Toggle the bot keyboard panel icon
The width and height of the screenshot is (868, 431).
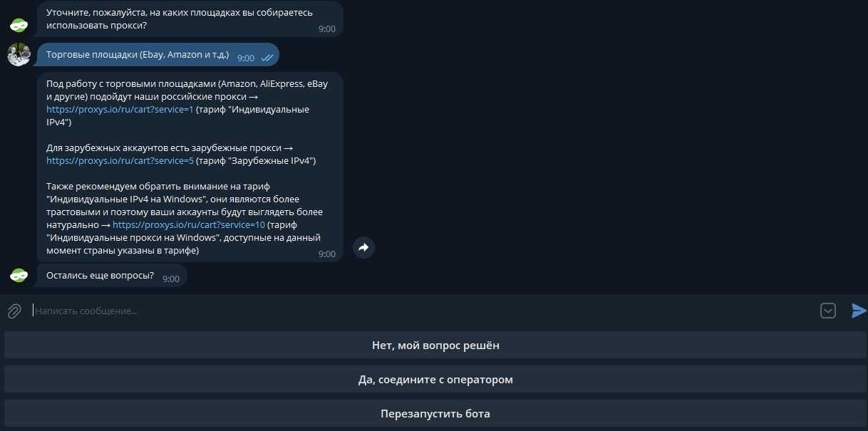click(x=827, y=311)
